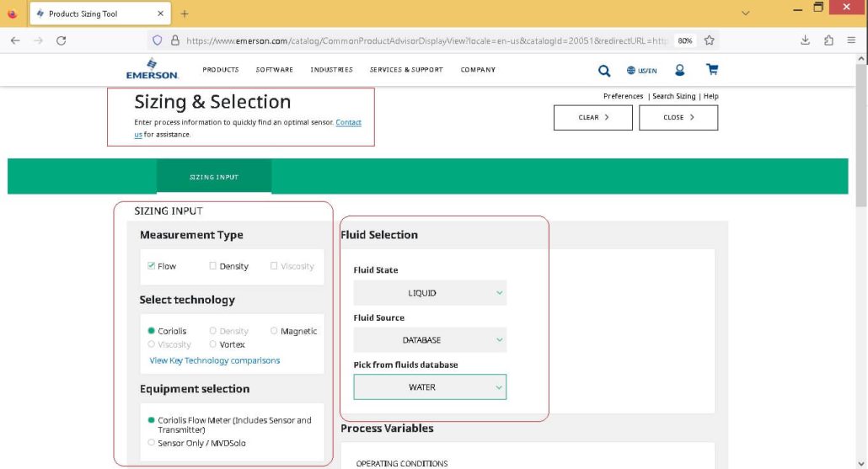The image size is (868, 469).
Task: Enable the Density measurement checkbox
Action: click(212, 266)
